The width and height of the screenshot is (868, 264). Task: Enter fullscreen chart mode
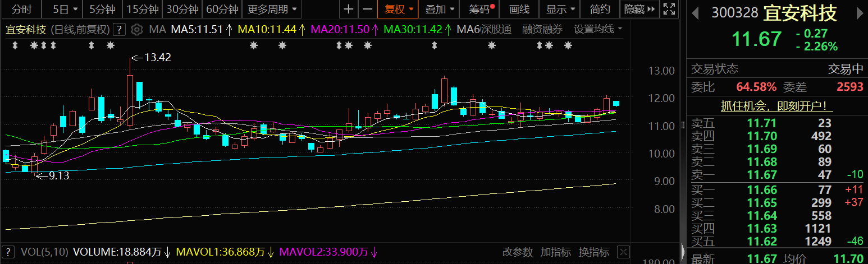point(669,9)
